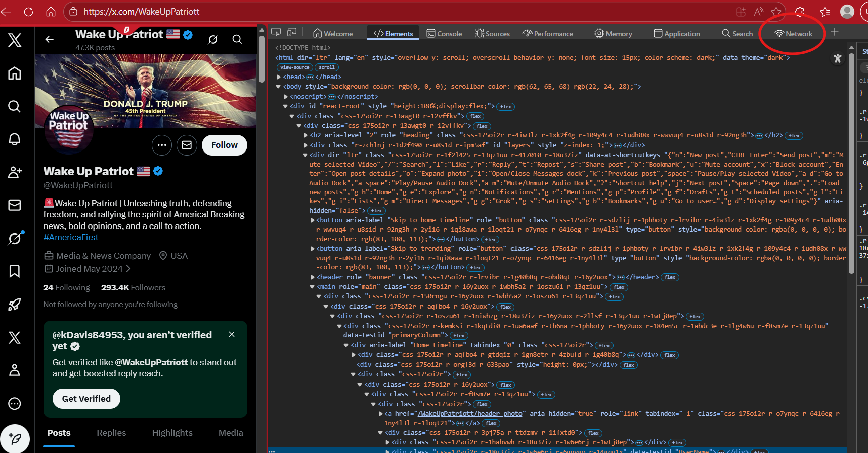Click browser refresh button
This screenshot has height=453, width=868.
(28, 11)
